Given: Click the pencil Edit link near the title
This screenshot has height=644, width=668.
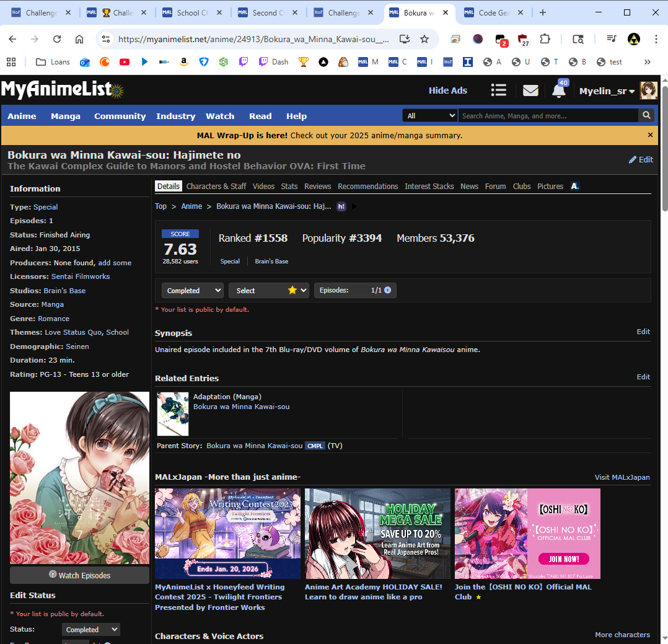Looking at the screenshot, I should click(x=641, y=159).
